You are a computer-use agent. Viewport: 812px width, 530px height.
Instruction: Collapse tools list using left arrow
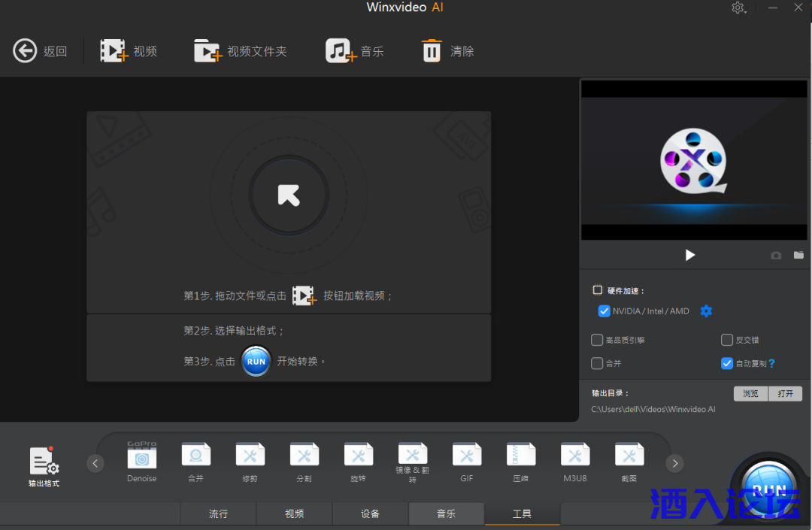tap(95, 463)
